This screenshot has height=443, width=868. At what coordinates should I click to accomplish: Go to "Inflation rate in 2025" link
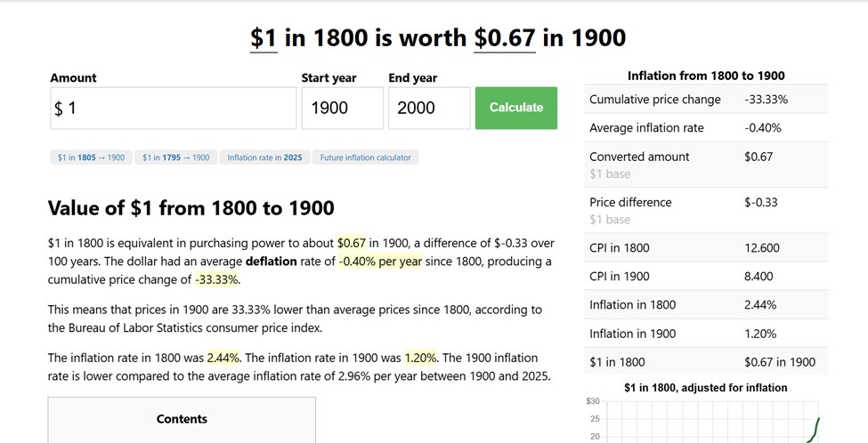(x=264, y=157)
